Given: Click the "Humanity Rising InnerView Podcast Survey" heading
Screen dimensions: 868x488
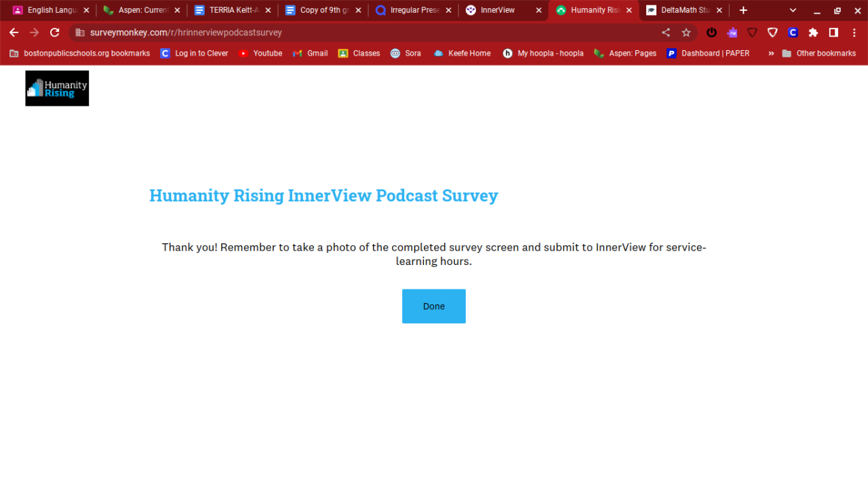Looking at the screenshot, I should click(x=323, y=195).
